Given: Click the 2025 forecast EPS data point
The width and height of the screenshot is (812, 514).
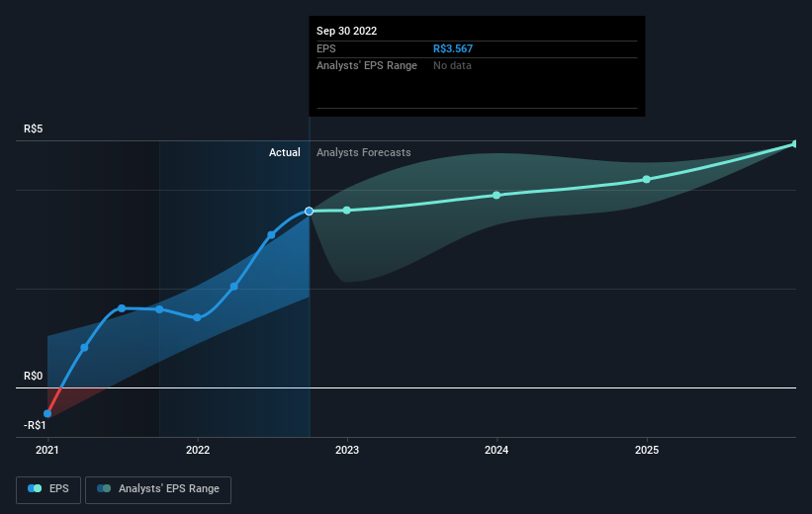Looking at the screenshot, I should [647, 179].
